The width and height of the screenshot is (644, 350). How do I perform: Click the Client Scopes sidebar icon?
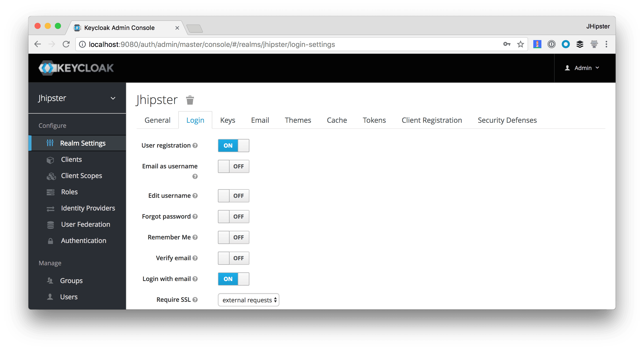click(50, 176)
